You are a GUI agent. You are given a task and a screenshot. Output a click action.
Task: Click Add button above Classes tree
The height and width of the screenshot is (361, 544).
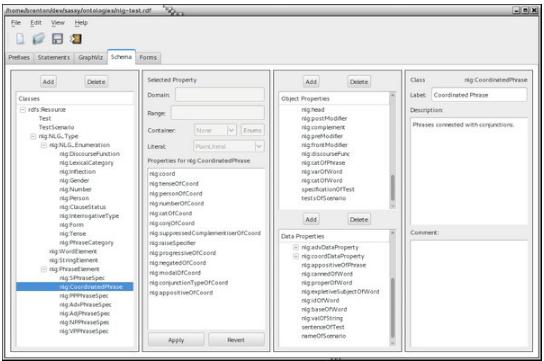(x=48, y=82)
